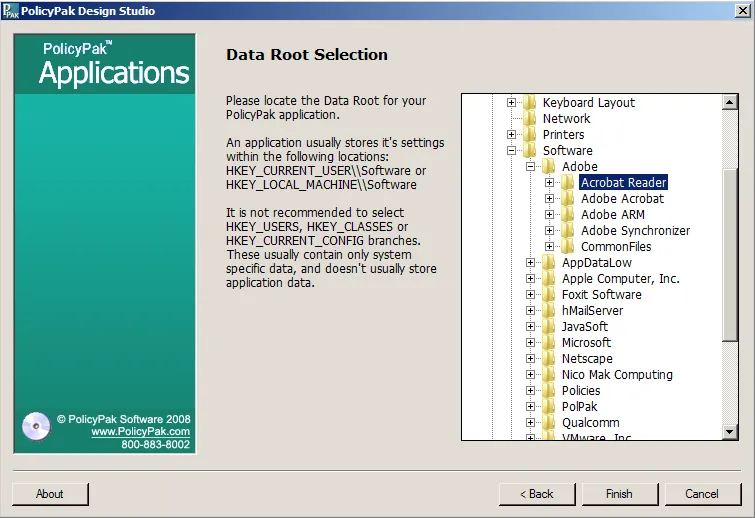Click the AppDataLow folder icon
Viewport: 755px width, 518px height.
coord(549,262)
